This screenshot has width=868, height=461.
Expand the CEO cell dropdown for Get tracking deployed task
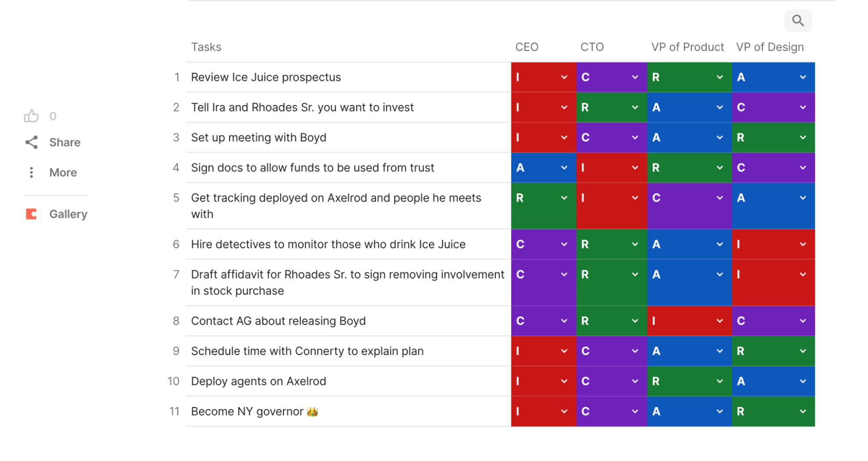click(x=564, y=198)
